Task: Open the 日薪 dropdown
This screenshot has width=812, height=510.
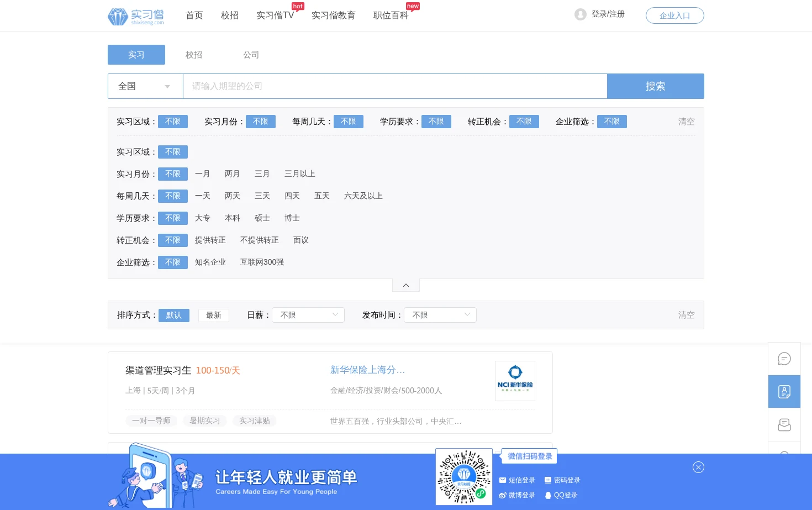Action: tap(308, 315)
